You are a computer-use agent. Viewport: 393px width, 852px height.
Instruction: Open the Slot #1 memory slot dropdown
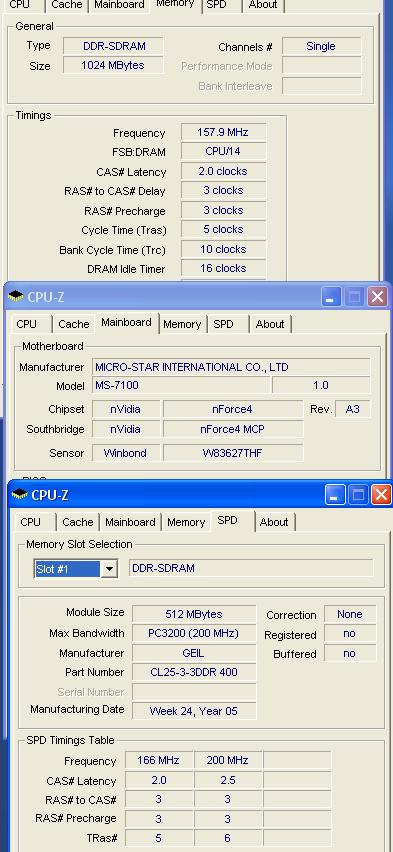tap(109, 569)
